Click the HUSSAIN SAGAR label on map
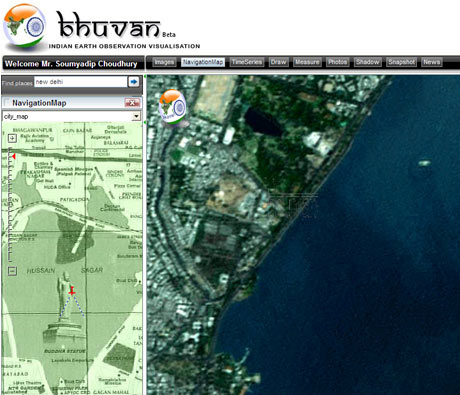This screenshot has height=395, width=460. coord(65,270)
